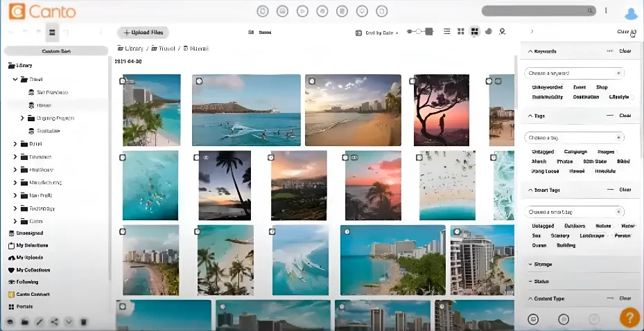Image resolution: width=644 pixels, height=331 pixels.
Task: Click the chat bubble icon under filters panel
Action: 533,319
